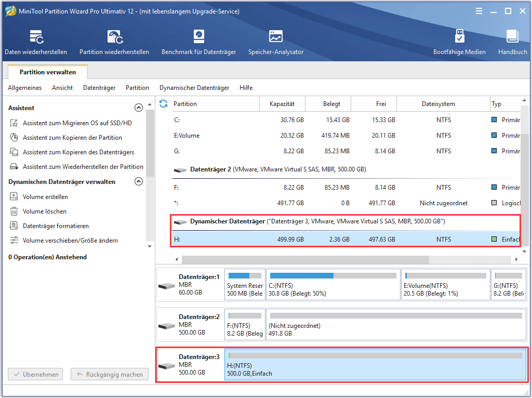
Task: Start Assistent zum Migrieren OS auf SSD/HD
Action: point(77,123)
